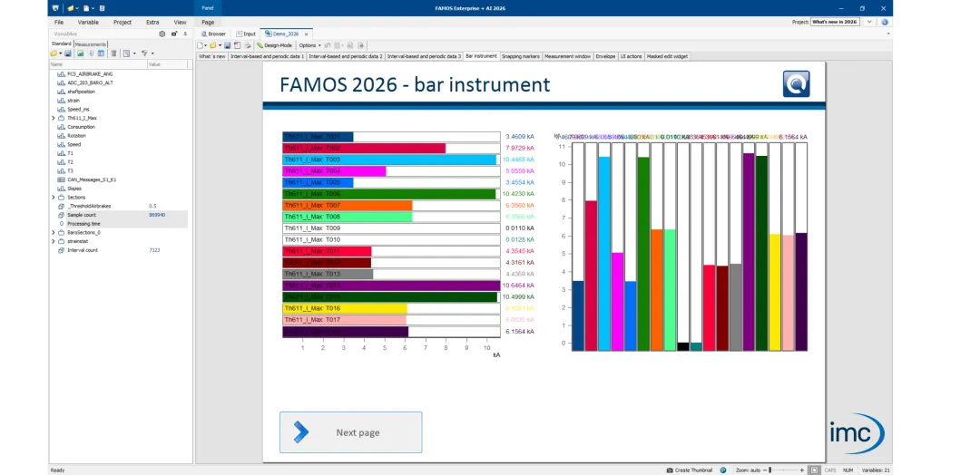
Task: Click the new document icon in title bar
Action: (x=86, y=8)
